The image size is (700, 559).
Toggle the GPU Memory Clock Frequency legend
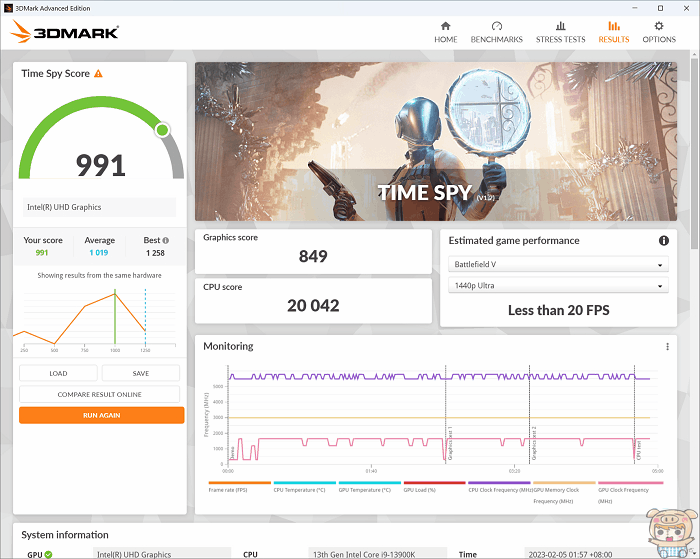564,492
